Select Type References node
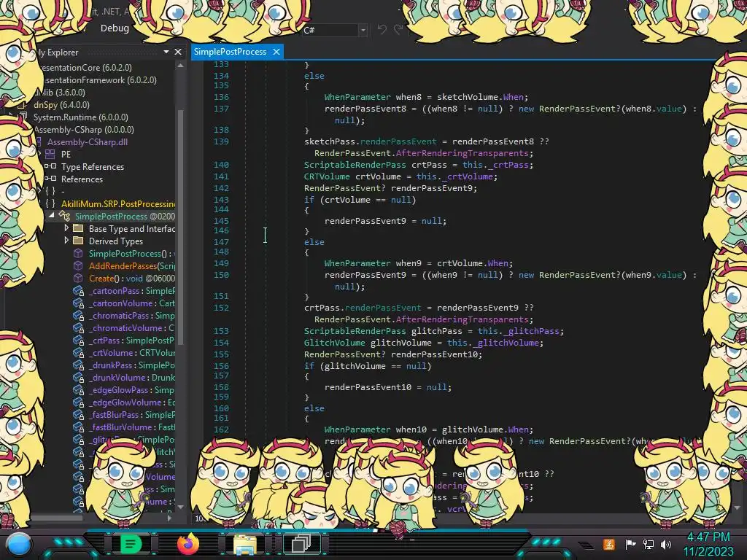Screen dimensions: 747x560 [93, 167]
